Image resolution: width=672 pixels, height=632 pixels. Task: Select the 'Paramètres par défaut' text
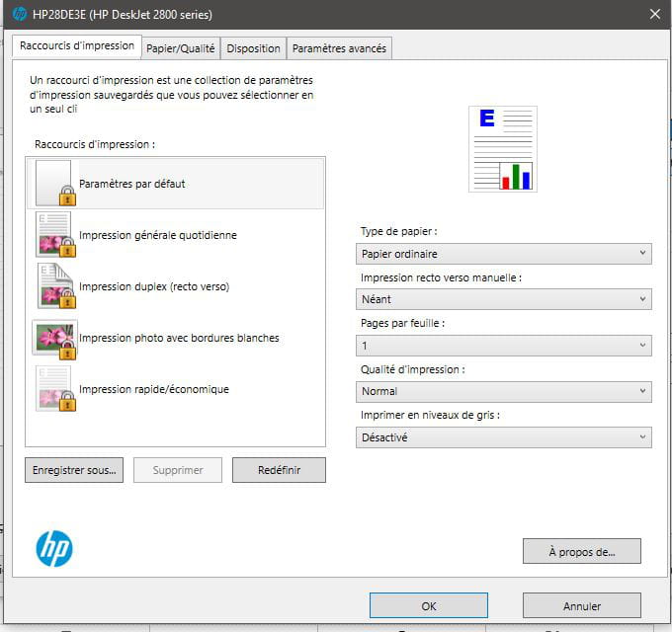point(132,184)
